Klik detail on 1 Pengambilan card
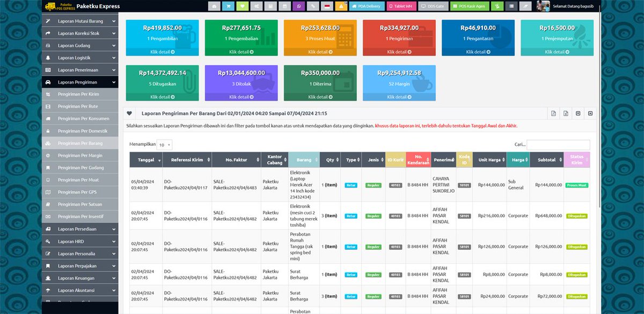The height and width of the screenshot is (314, 644). click(163, 53)
